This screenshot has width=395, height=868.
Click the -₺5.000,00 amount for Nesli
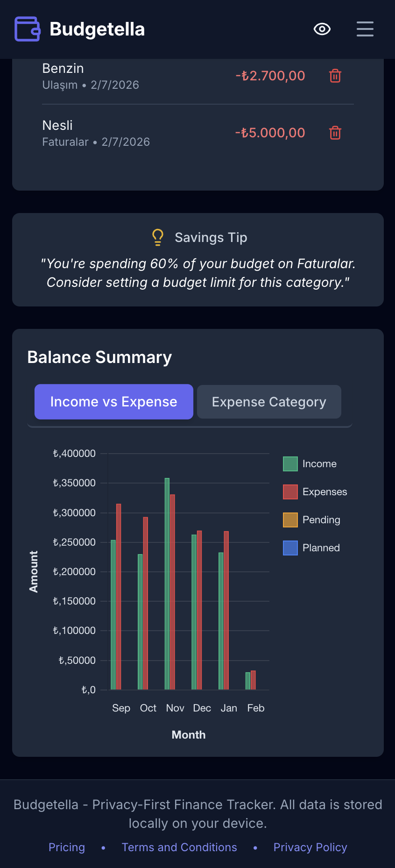[270, 133]
